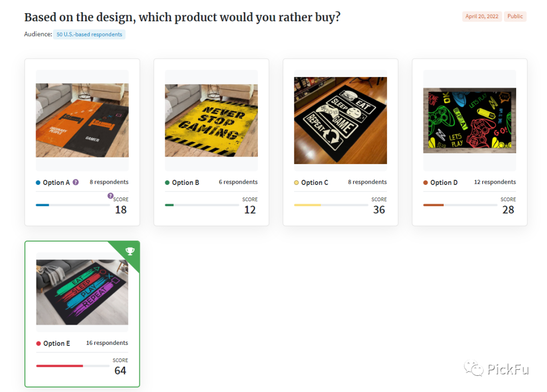The width and height of the screenshot is (547, 392).
Task: Click the 50 U.S.-based respondents tag
Action: pyautogui.click(x=89, y=34)
